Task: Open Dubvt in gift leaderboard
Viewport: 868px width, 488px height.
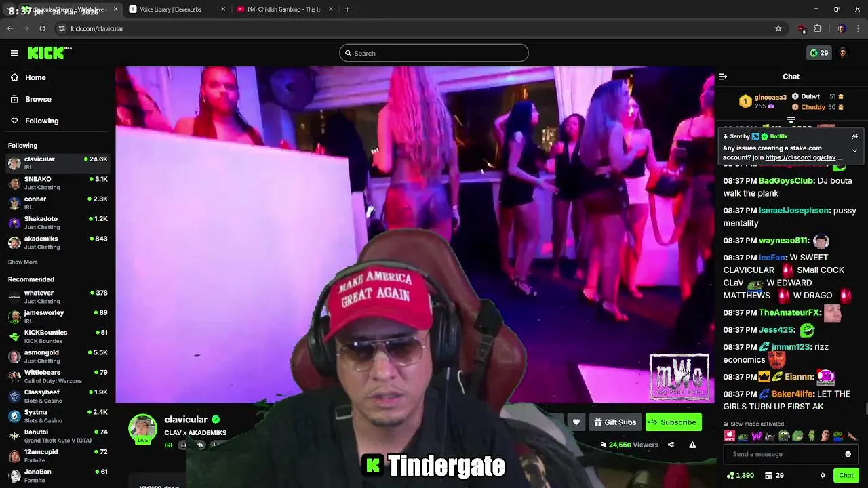Action: [x=810, y=96]
